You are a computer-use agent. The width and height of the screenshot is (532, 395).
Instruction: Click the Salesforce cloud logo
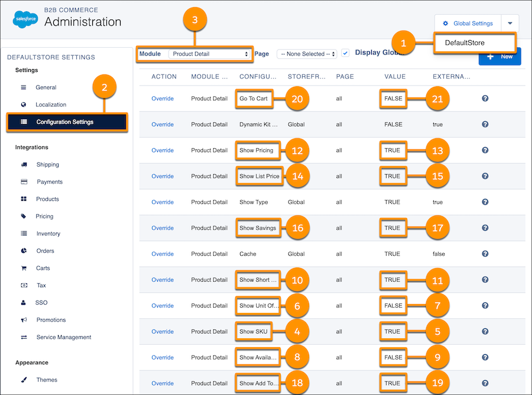(25, 19)
